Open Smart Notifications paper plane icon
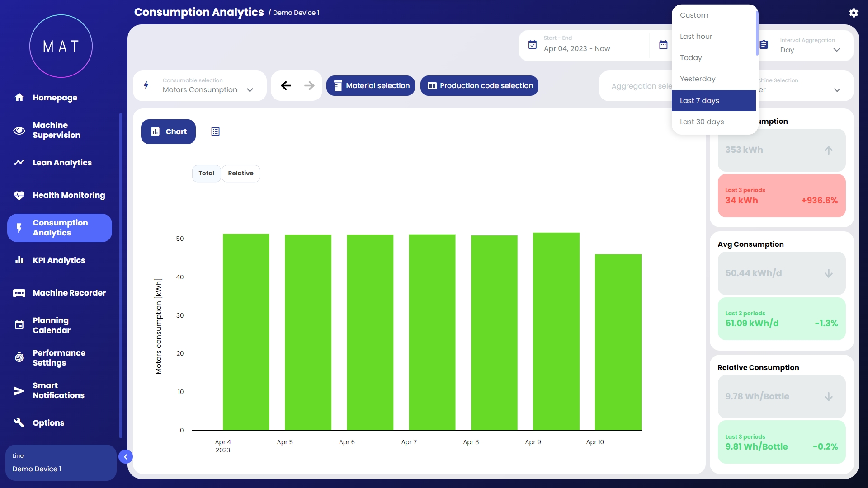This screenshot has width=868, height=488. tap(19, 390)
